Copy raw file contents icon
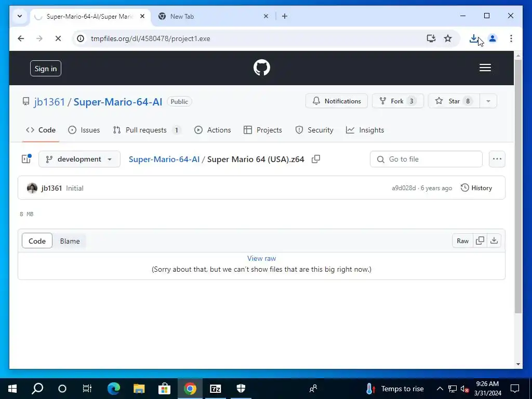The height and width of the screenshot is (399, 532). coord(480,241)
